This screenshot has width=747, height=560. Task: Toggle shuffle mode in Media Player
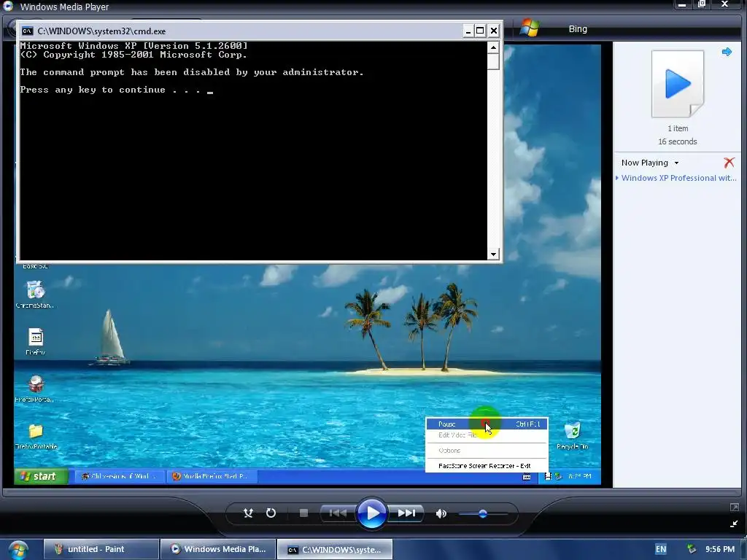(x=248, y=513)
